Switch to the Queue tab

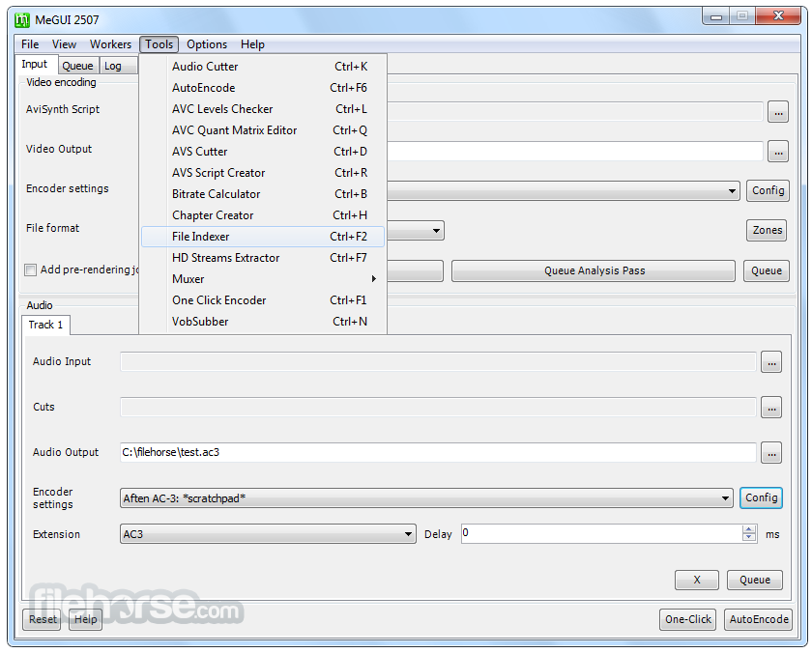(77, 66)
